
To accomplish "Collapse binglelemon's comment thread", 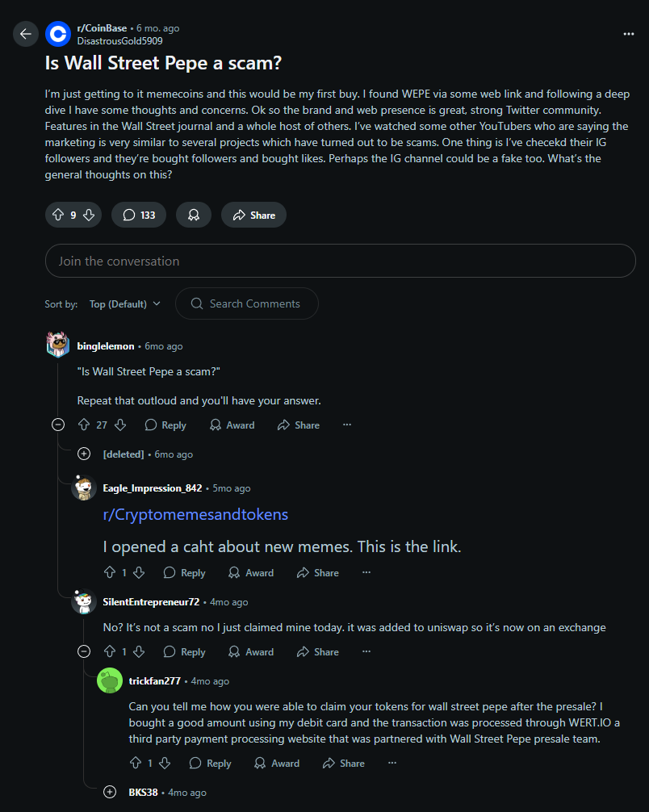I will click(x=58, y=425).
